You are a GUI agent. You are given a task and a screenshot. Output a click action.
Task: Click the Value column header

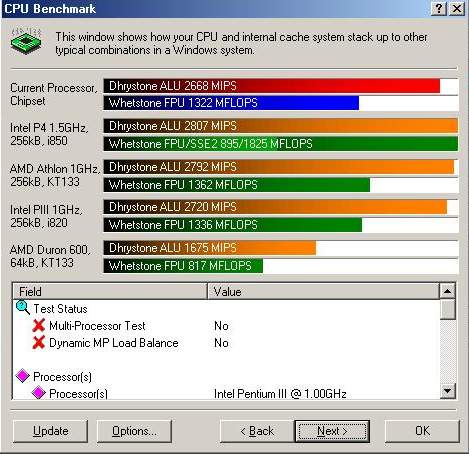(323, 291)
